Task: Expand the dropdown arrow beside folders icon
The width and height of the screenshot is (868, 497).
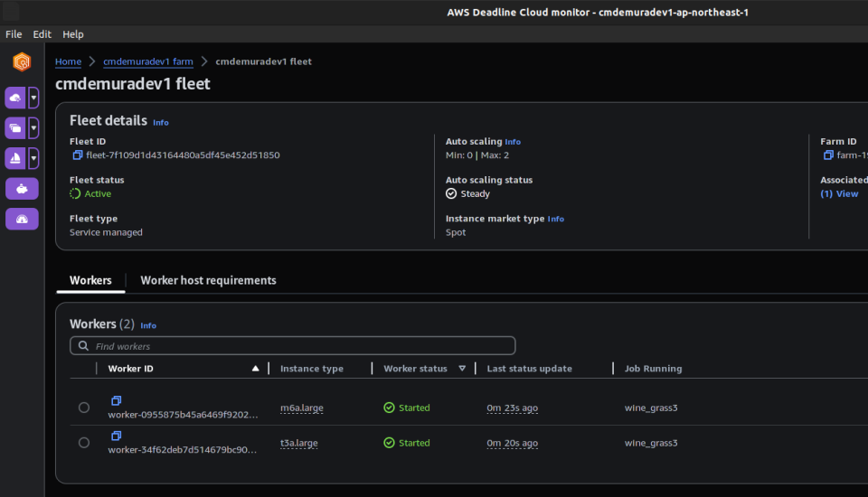Action: [x=33, y=128]
